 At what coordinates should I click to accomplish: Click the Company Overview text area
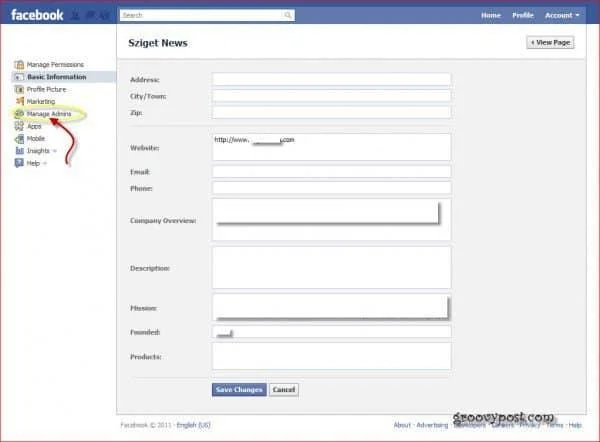click(331, 220)
